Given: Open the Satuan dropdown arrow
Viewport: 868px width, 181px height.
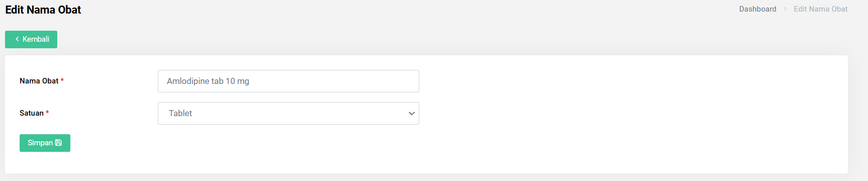Looking at the screenshot, I should coord(412,114).
